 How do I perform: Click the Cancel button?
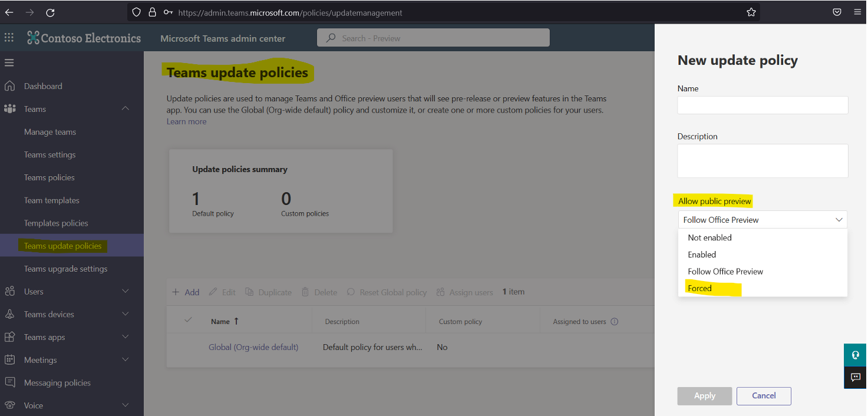(x=764, y=396)
